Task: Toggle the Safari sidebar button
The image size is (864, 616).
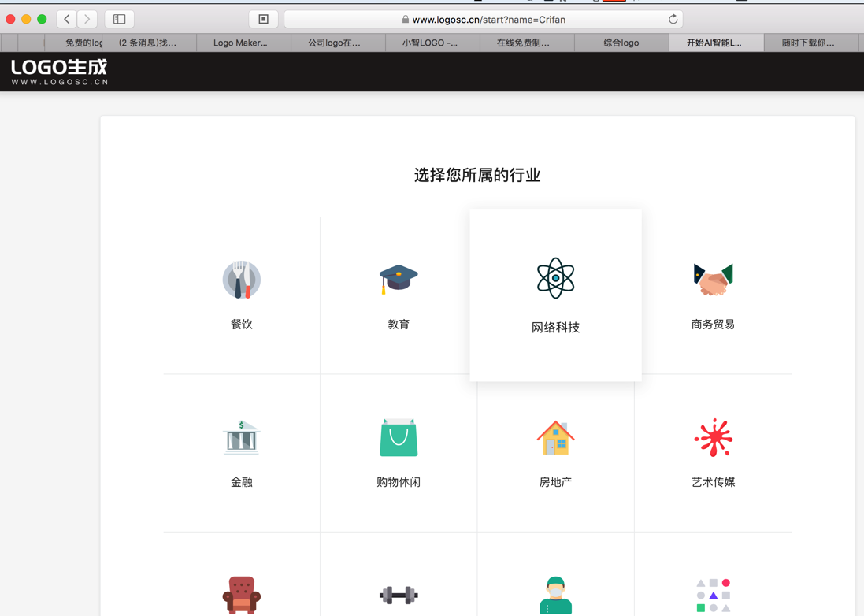Action: point(119,19)
